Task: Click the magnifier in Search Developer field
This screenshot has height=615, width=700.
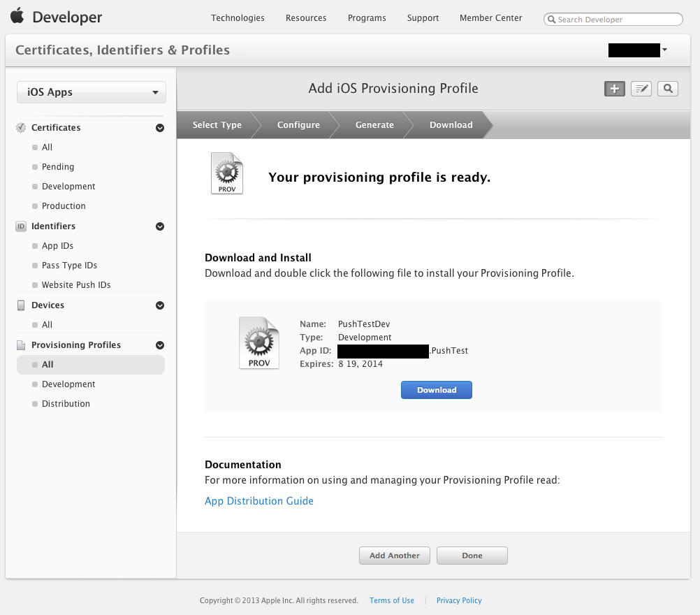Action: [551, 19]
